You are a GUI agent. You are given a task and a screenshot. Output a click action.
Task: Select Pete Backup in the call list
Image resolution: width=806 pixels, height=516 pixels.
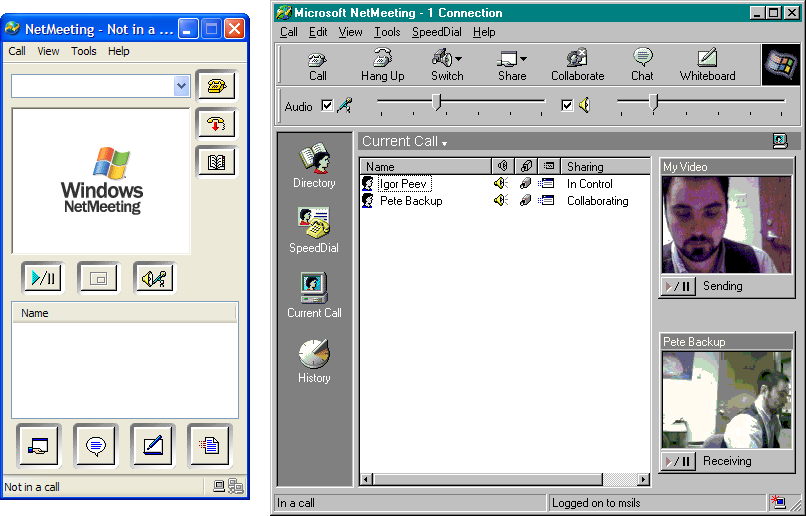tap(411, 201)
